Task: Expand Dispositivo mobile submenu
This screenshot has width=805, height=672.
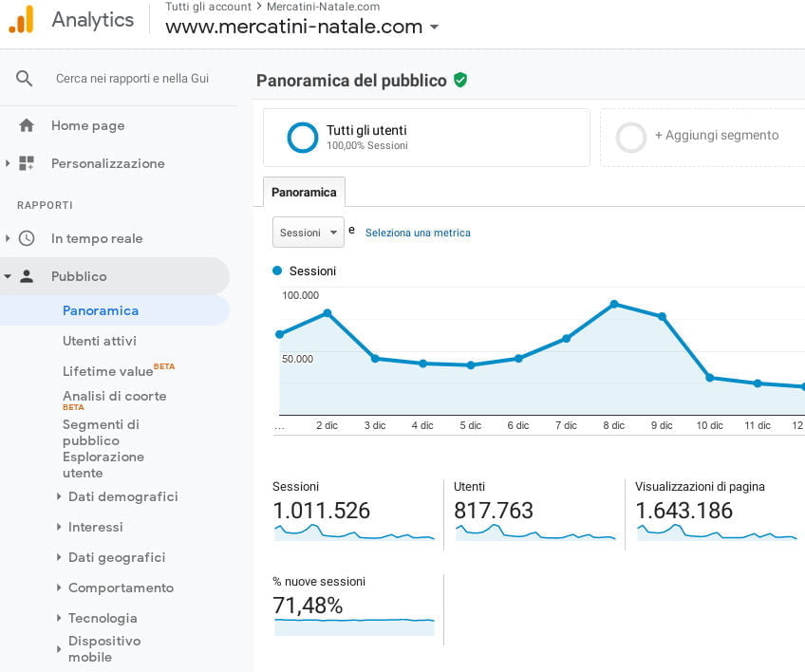Action: pos(59,649)
